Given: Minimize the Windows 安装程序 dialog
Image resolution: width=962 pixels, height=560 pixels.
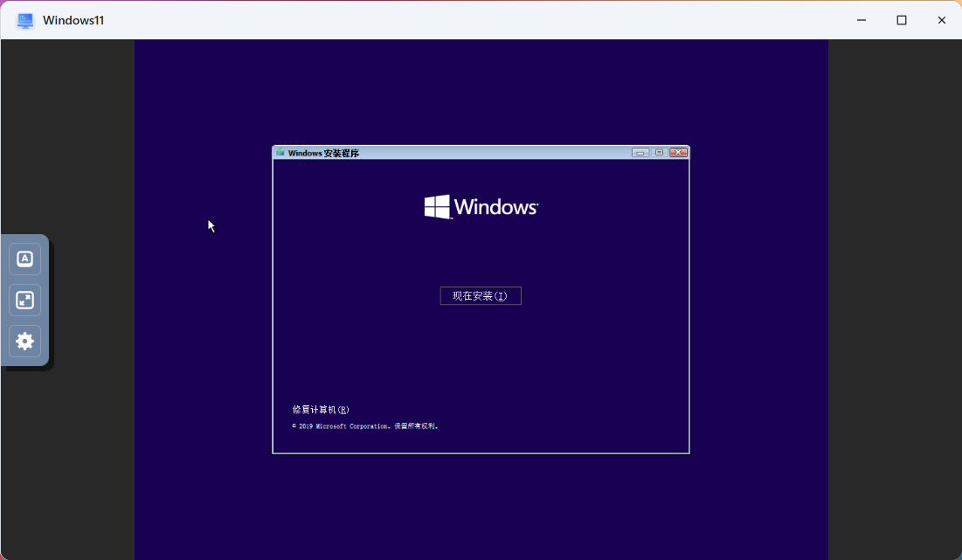Looking at the screenshot, I should pyautogui.click(x=640, y=153).
